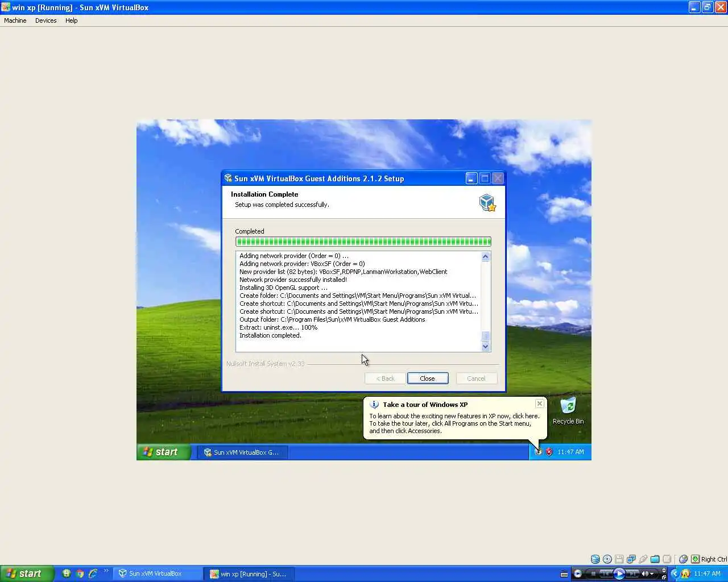The image size is (728, 582).
Task: Switch to Sun xVM VirtualBox taskbar button on host
Action: [158, 573]
